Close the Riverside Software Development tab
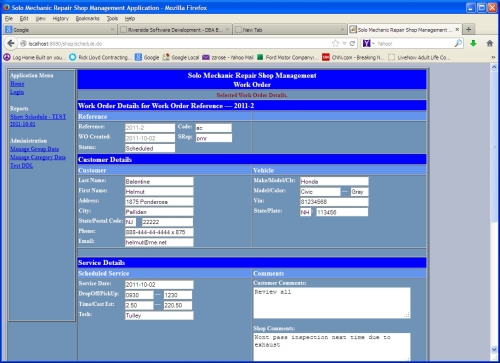This screenshot has width=500, height=363. coord(227,30)
